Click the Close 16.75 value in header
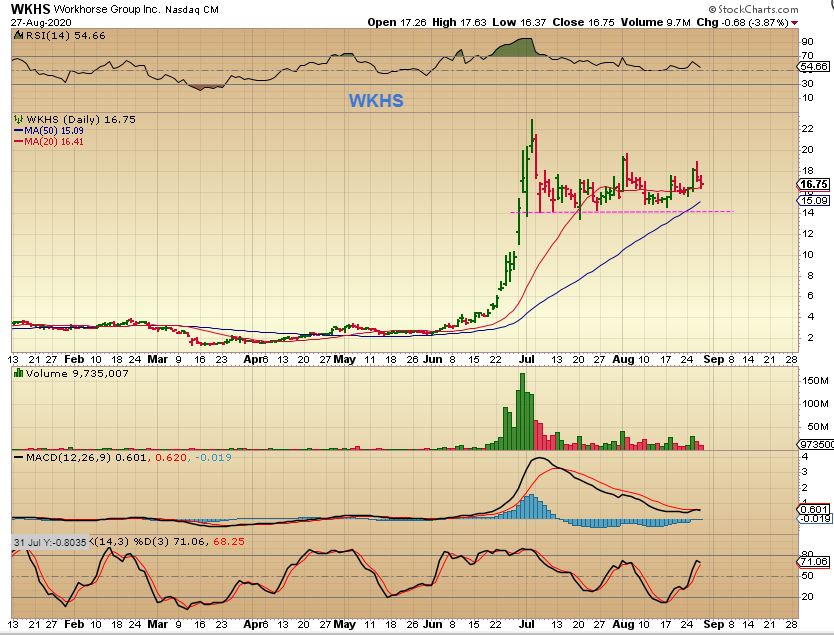This screenshot has height=635, width=834. (x=583, y=22)
